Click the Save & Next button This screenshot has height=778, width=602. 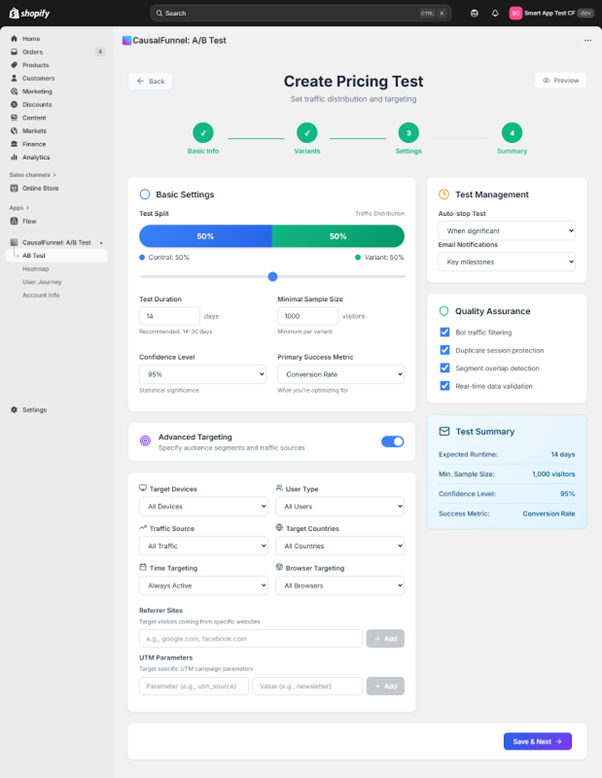(537, 741)
